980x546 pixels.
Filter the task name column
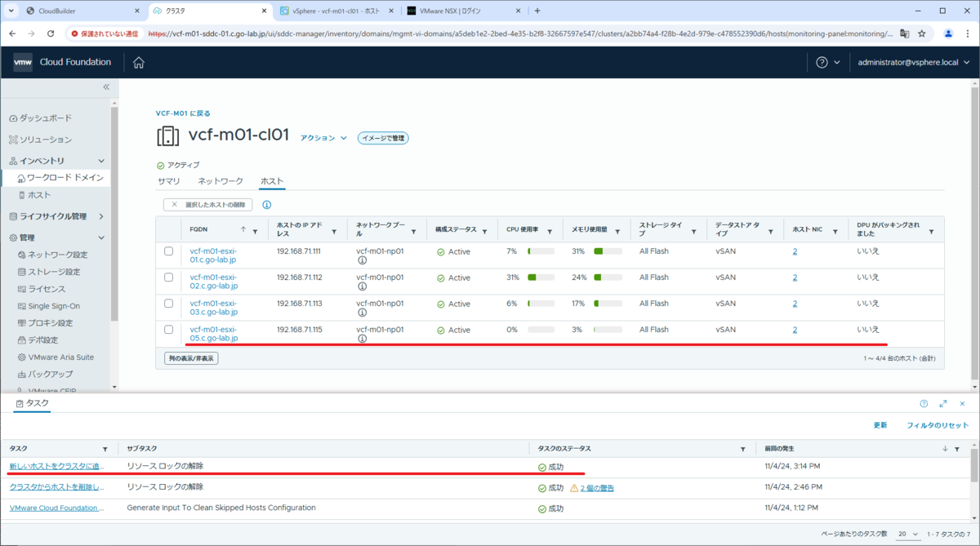tap(105, 449)
